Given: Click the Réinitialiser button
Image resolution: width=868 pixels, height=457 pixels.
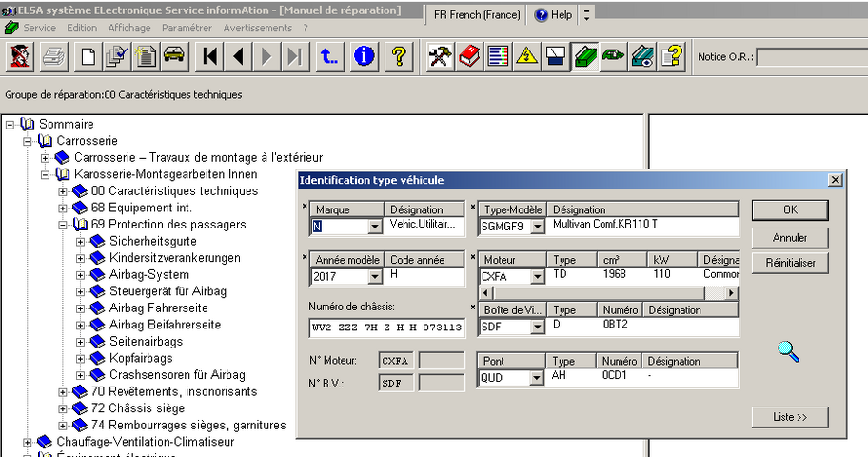Looking at the screenshot, I should tap(790, 263).
